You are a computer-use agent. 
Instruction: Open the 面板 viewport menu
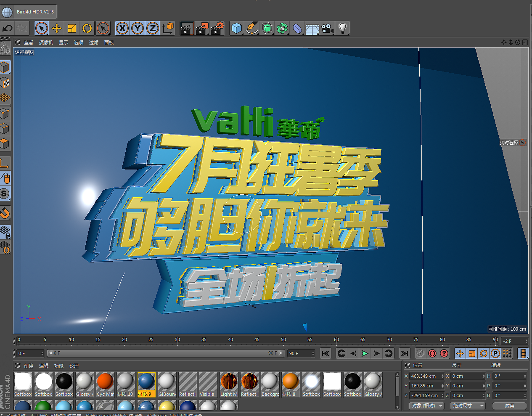click(x=109, y=42)
